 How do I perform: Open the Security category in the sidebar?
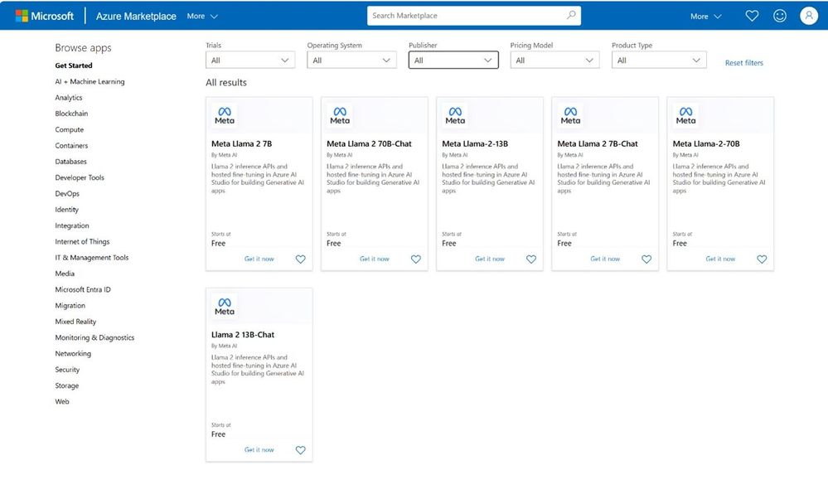[x=67, y=369]
